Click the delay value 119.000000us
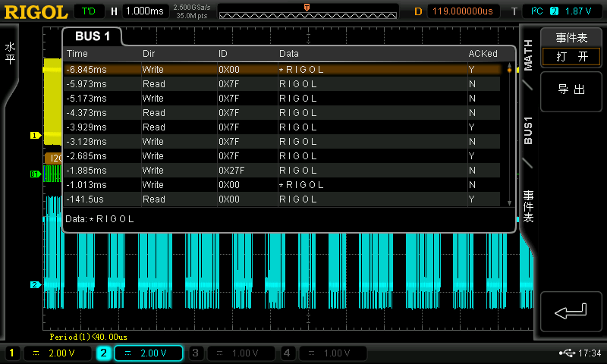 tap(463, 11)
